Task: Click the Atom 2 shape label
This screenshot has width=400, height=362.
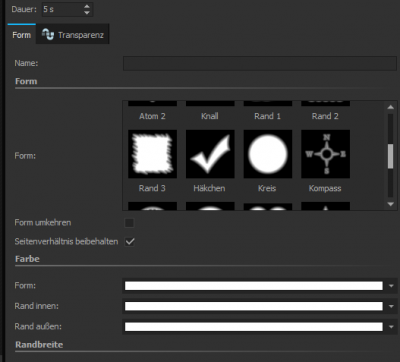Action: (x=152, y=116)
